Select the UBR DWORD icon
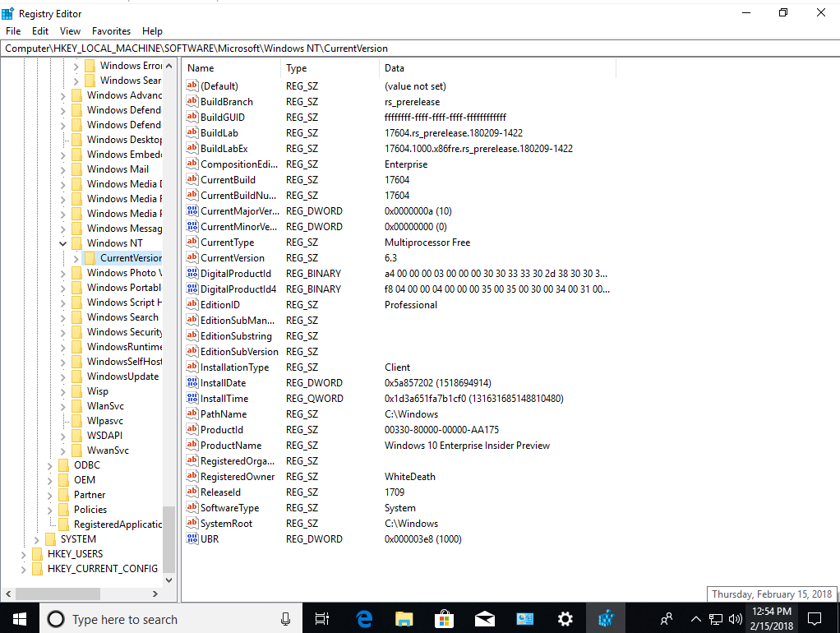This screenshot has height=633, width=840. [x=192, y=538]
